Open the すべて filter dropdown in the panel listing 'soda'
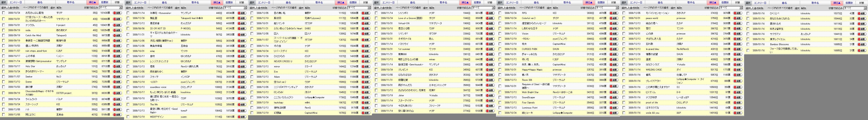 [110, 8]
